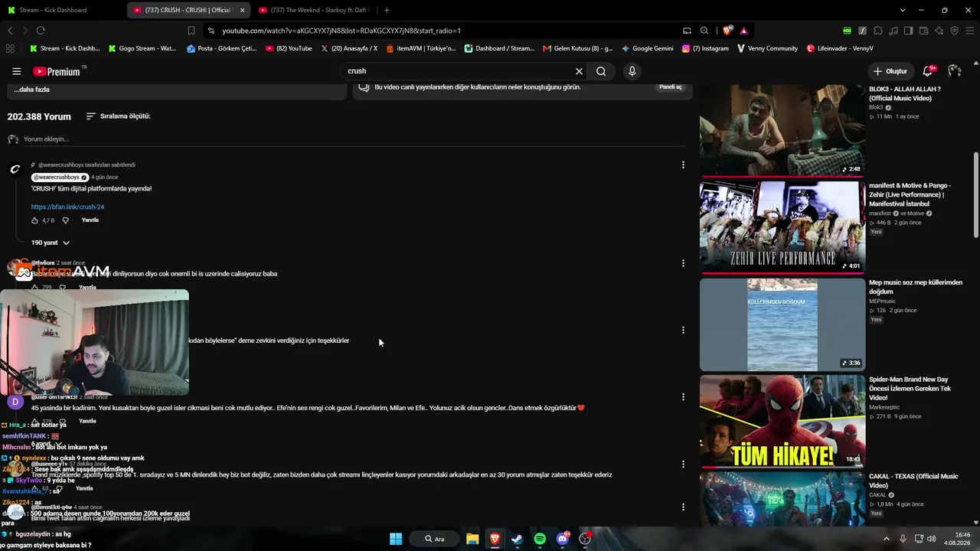Open Brave Shields lion icon

pos(727,31)
